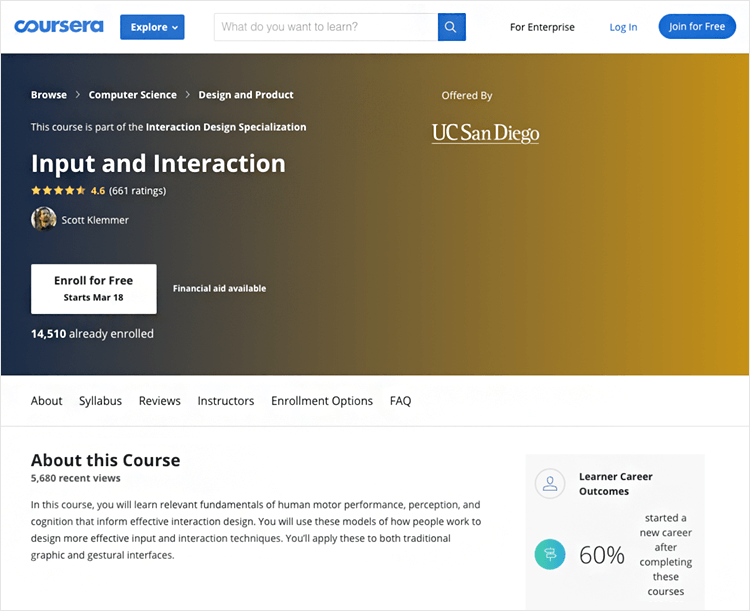Screen dimensions: 750x611
Task: Click the 'Input and Interaction' course title
Action: tap(158, 164)
